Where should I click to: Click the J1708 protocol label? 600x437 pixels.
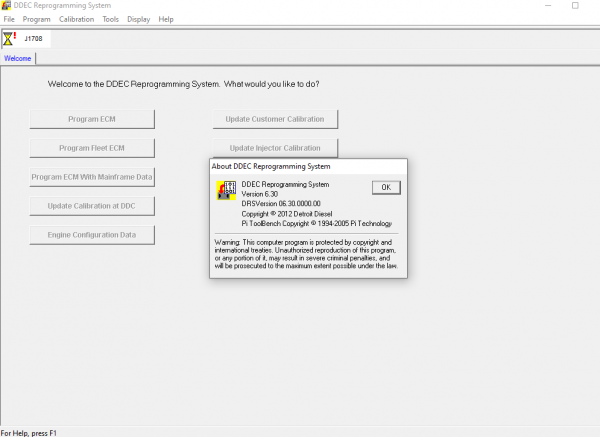33,39
